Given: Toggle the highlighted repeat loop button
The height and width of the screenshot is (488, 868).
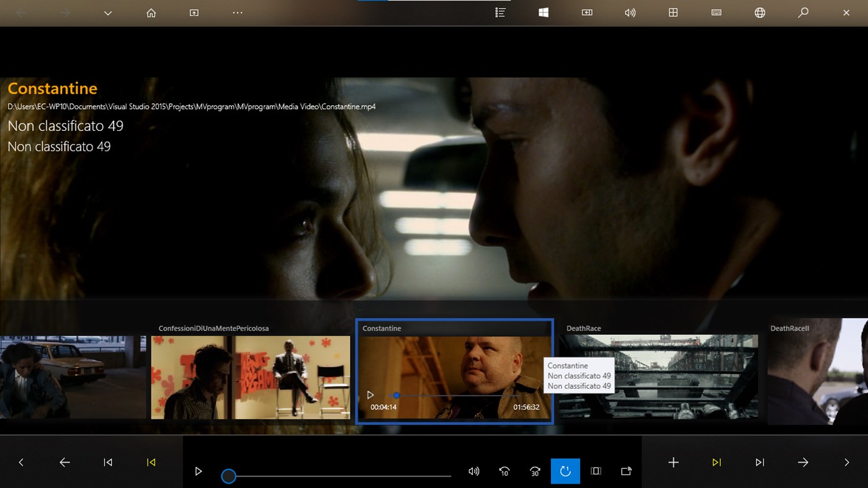Looking at the screenshot, I should click(x=565, y=471).
